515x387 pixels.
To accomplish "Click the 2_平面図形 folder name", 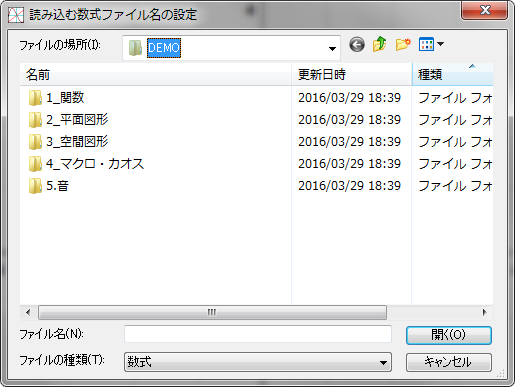I will click(x=77, y=120).
